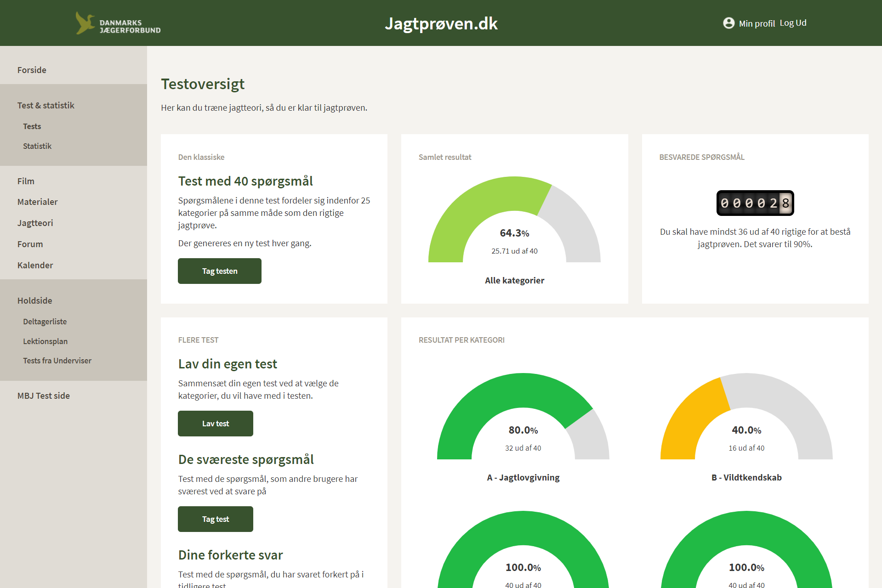Open Statistik submenu item
The height and width of the screenshot is (588, 882).
37,146
